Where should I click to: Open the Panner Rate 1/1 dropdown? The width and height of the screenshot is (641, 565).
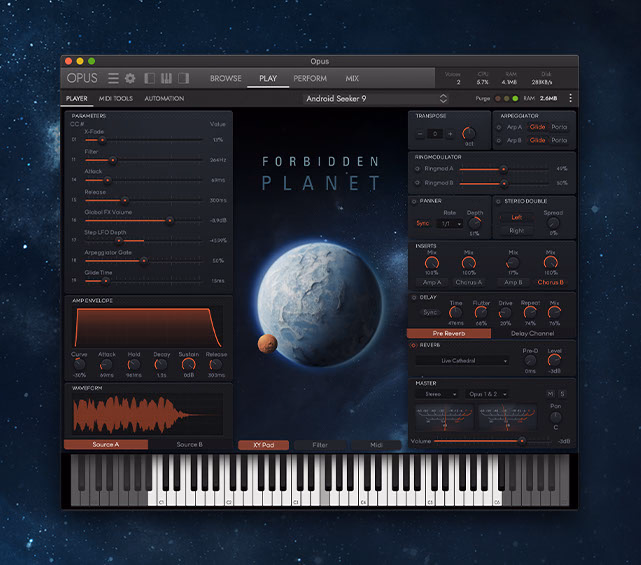click(450, 224)
